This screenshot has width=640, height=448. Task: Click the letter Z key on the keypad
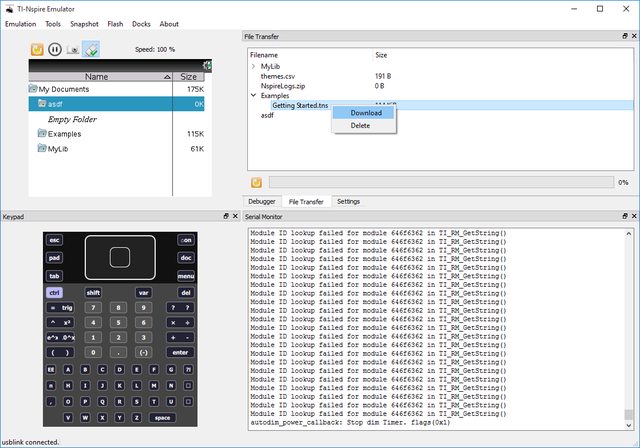(x=137, y=418)
